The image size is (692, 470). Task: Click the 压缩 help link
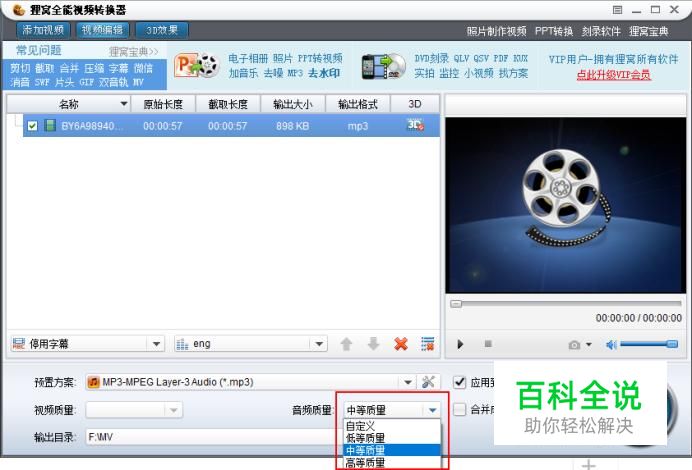94,68
